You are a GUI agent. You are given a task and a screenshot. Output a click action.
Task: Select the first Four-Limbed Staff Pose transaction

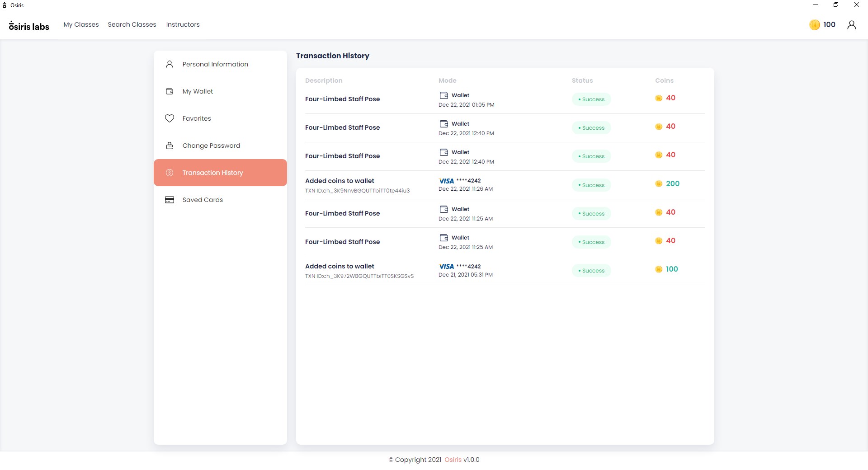click(342, 99)
